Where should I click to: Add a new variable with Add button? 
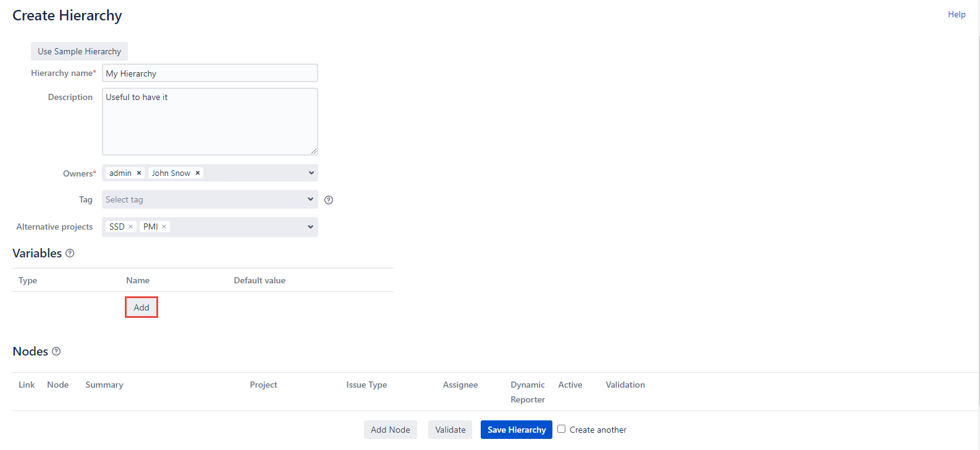point(142,307)
